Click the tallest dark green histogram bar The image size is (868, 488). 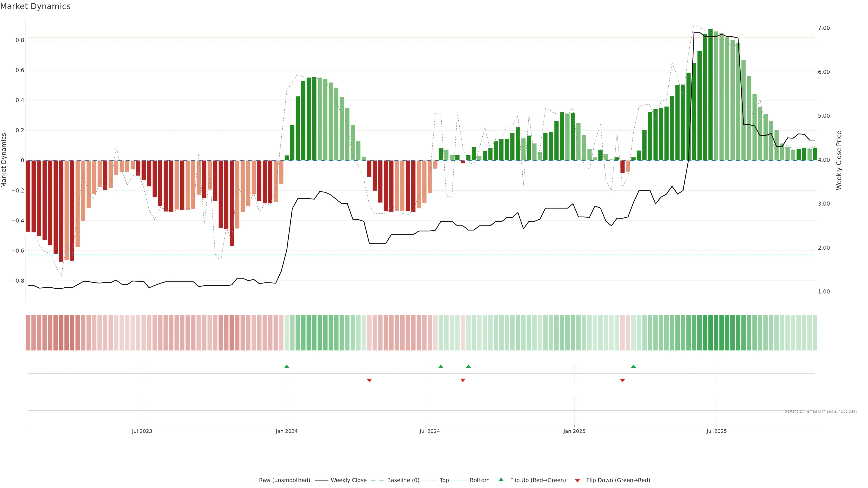[x=711, y=94]
